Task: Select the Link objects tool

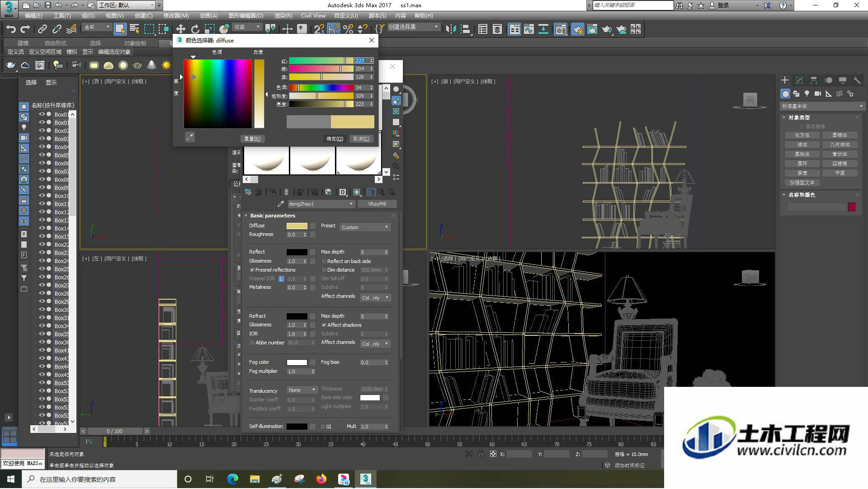Action: [x=42, y=29]
